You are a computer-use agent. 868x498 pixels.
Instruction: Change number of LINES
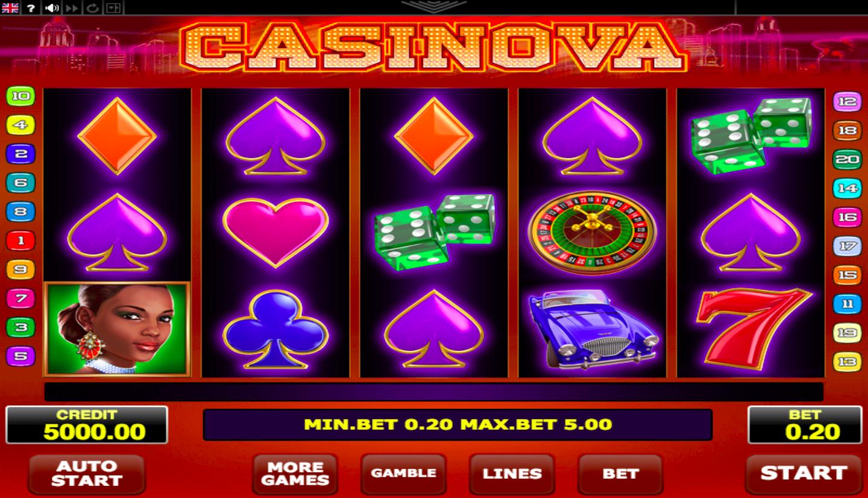pyautogui.click(x=512, y=474)
